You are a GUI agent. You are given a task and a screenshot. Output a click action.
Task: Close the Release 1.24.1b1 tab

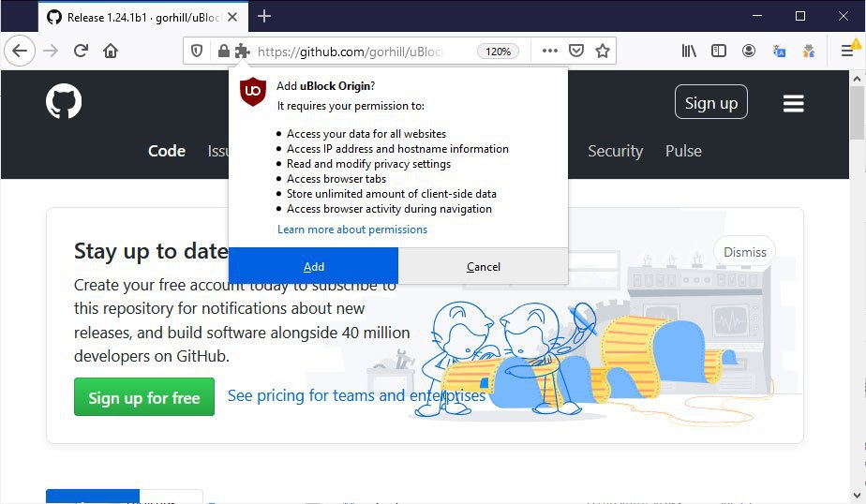click(x=232, y=17)
